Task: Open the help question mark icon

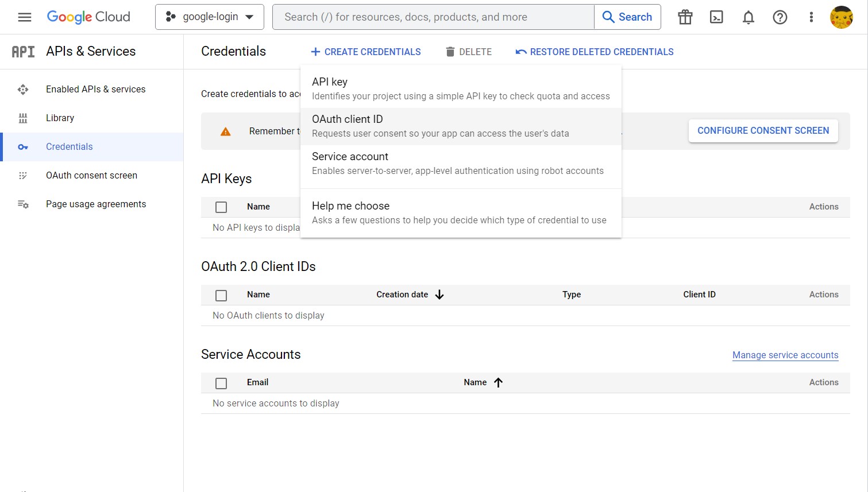Action: click(780, 17)
